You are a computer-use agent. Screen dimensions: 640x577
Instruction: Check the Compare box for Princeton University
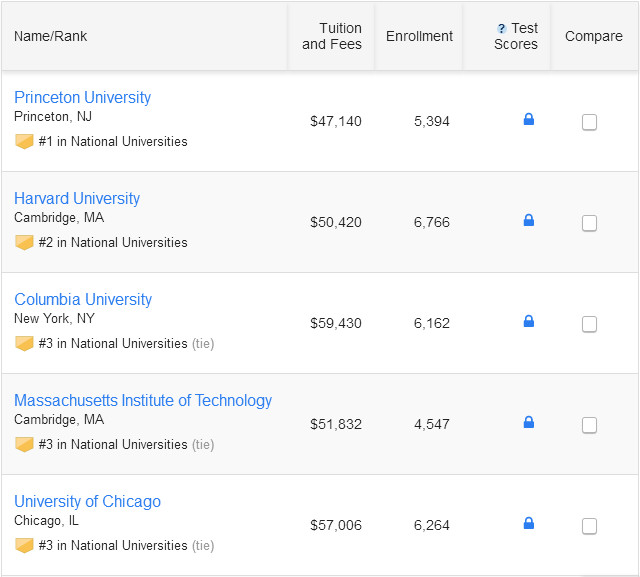click(589, 122)
